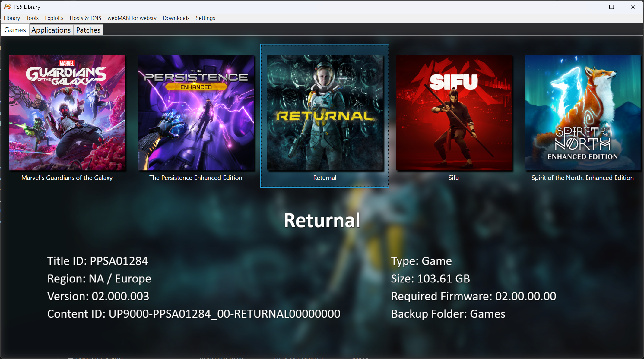The height and width of the screenshot is (359, 644).
Task: Switch to the Patches tab
Action: (x=88, y=30)
